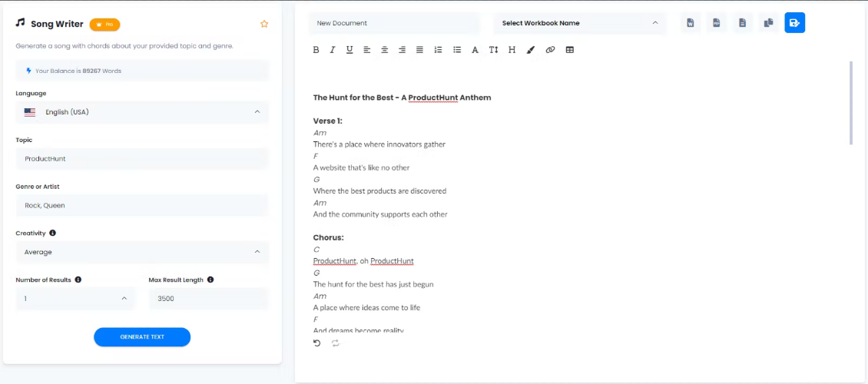This screenshot has height=384, width=868.
Task: Center align the text
Action: coord(384,50)
